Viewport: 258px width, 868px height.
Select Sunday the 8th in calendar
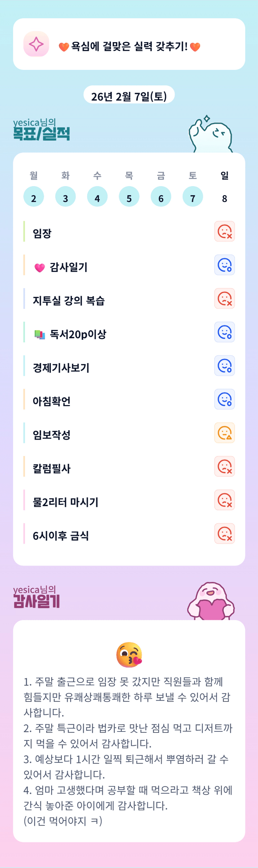click(x=224, y=196)
